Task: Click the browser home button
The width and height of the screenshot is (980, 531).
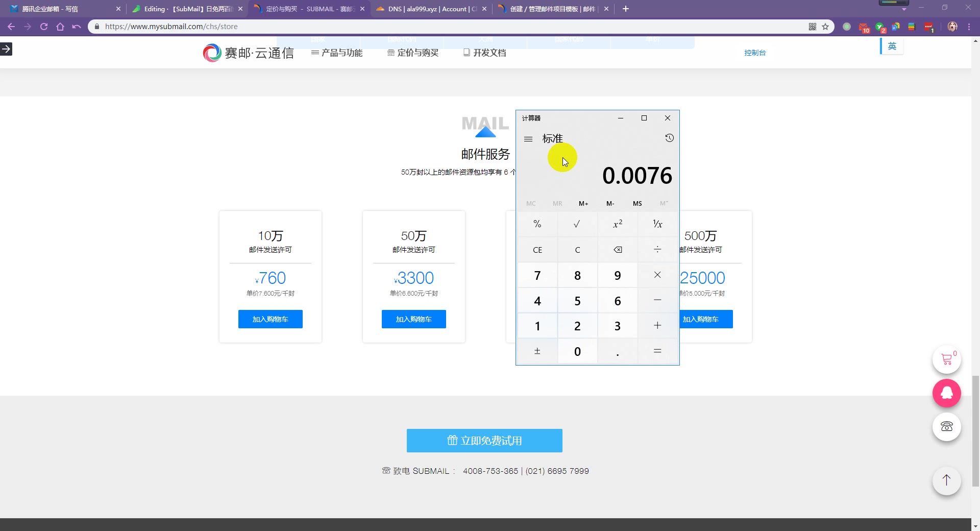Action: [60, 27]
